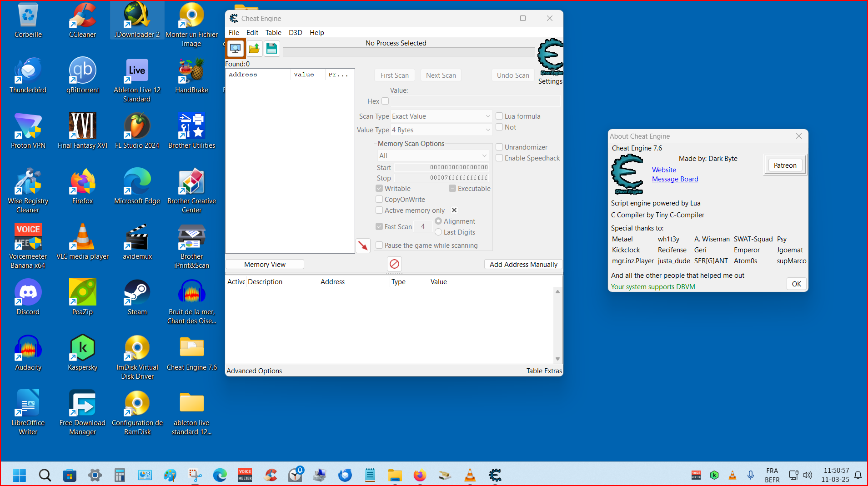The width and height of the screenshot is (868, 486).
Task: Select PeaZip desktop icon
Action: [82, 297]
